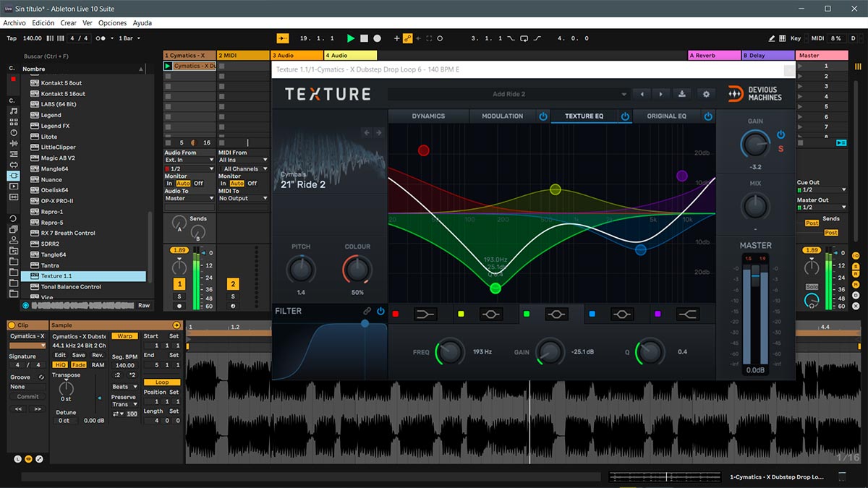The height and width of the screenshot is (488, 868).
Task: Click the FREQ knob at 193 Hz
Action: (x=449, y=352)
